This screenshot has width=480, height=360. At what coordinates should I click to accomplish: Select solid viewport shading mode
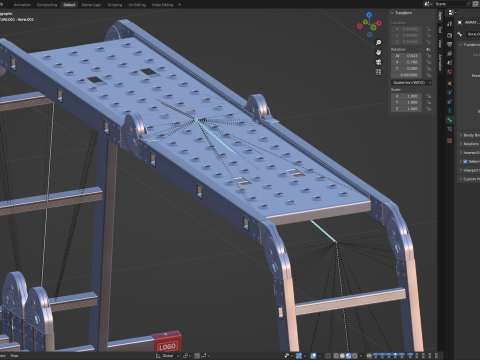(x=342, y=356)
